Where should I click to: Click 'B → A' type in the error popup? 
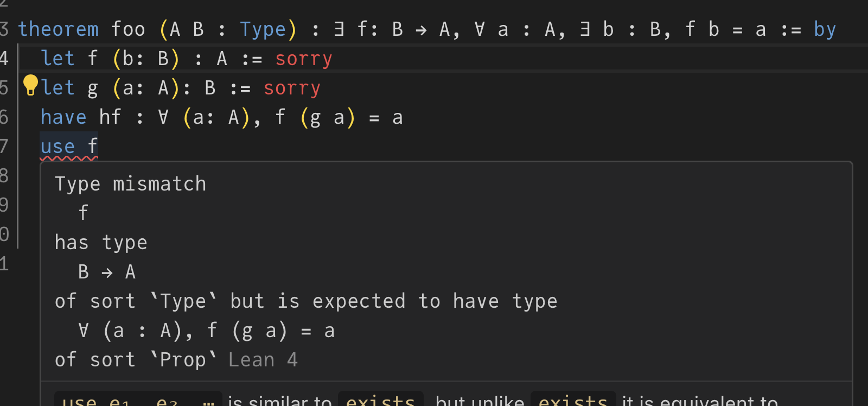tap(107, 272)
